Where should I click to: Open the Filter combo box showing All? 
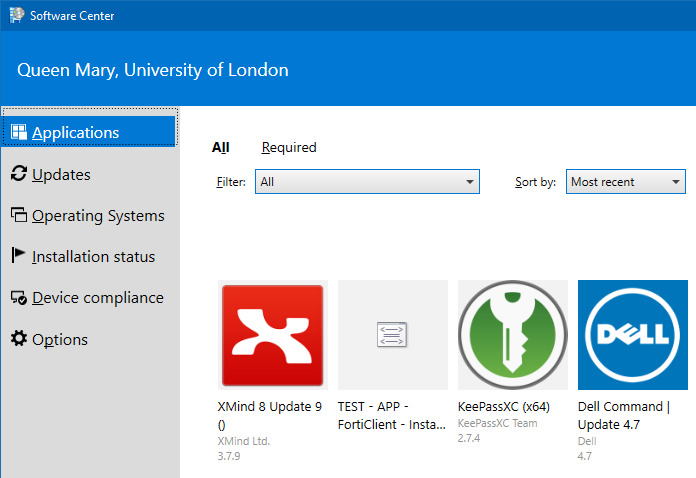point(367,182)
